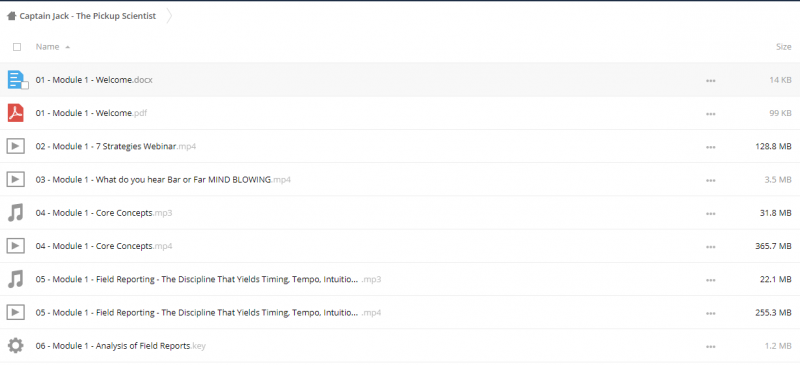Click the video icon for Core Concepts.mp4
Image resolution: width=800 pixels, height=365 pixels.
[x=16, y=246]
